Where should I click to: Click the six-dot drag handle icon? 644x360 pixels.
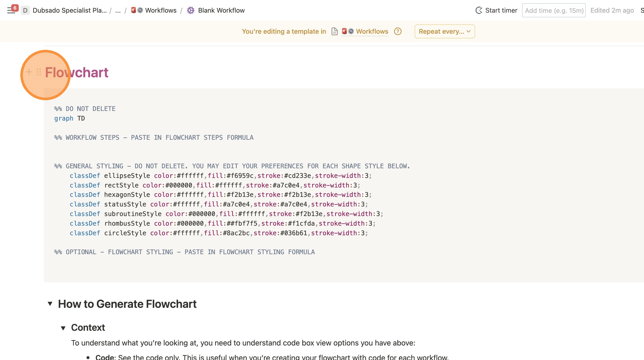tap(39, 72)
